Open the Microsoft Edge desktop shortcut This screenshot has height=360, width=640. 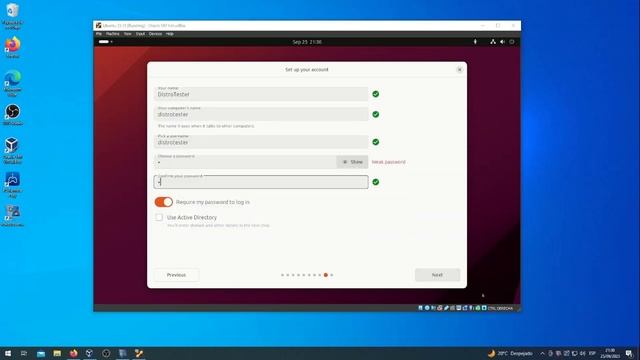13,83
